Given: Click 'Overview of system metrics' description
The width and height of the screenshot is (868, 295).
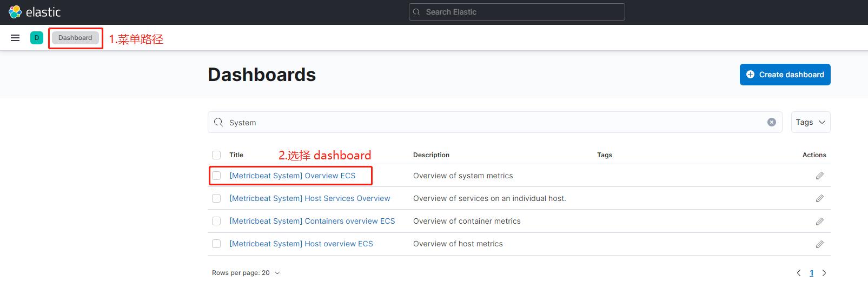Looking at the screenshot, I should click(x=463, y=176).
